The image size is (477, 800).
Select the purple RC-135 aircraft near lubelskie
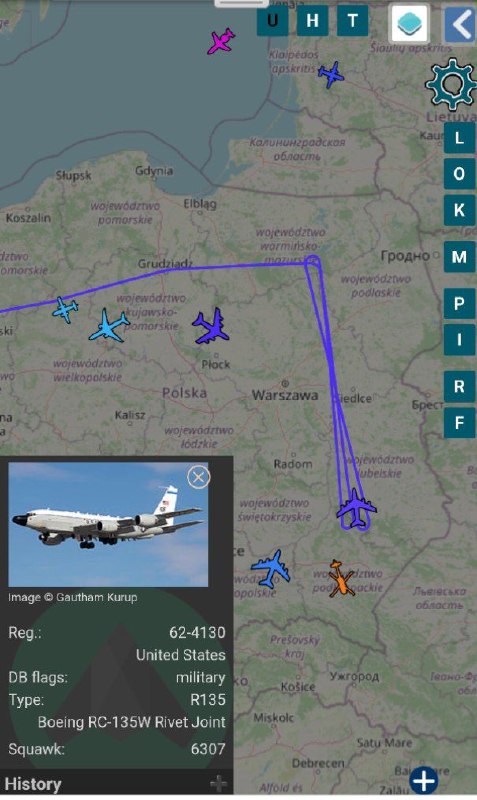tap(356, 509)
